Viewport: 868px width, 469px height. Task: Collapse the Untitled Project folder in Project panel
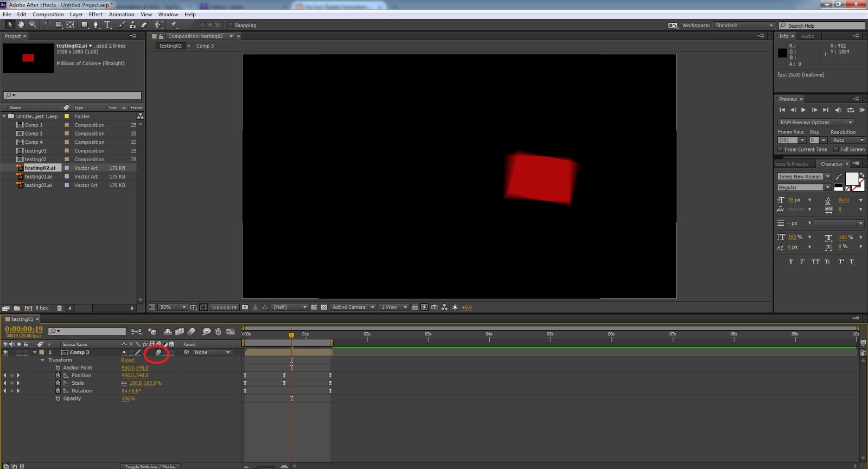pyautogui.click(x=4, y=116)
